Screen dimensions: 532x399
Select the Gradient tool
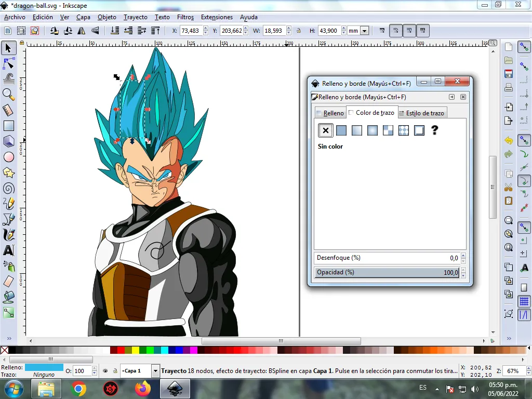click(8, 313)
